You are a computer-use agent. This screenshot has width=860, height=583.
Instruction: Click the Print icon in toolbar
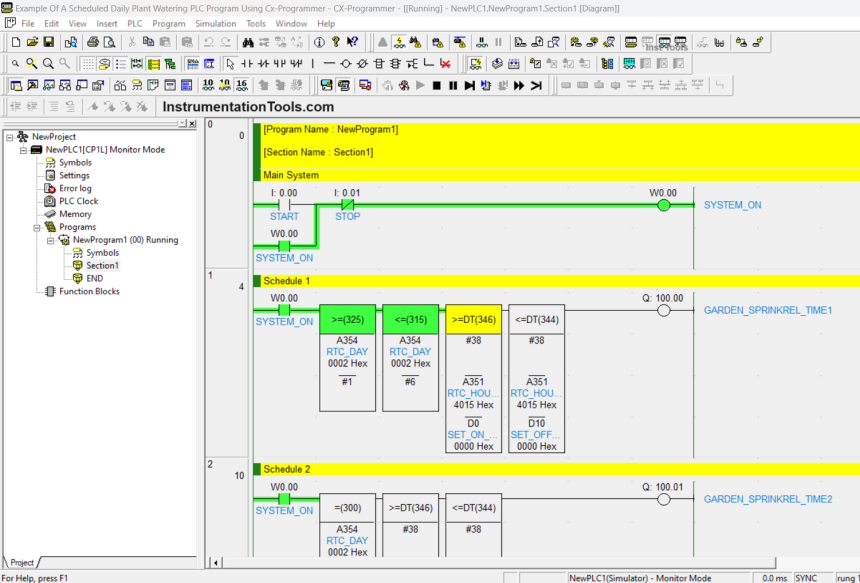point(93,42)
